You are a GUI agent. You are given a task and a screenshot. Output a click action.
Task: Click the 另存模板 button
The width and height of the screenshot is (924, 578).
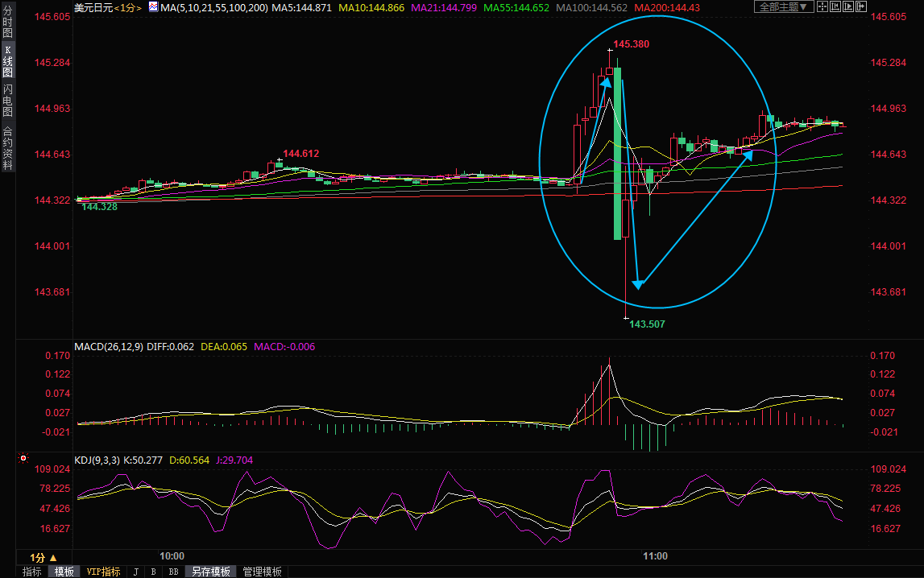coord(211,572)
